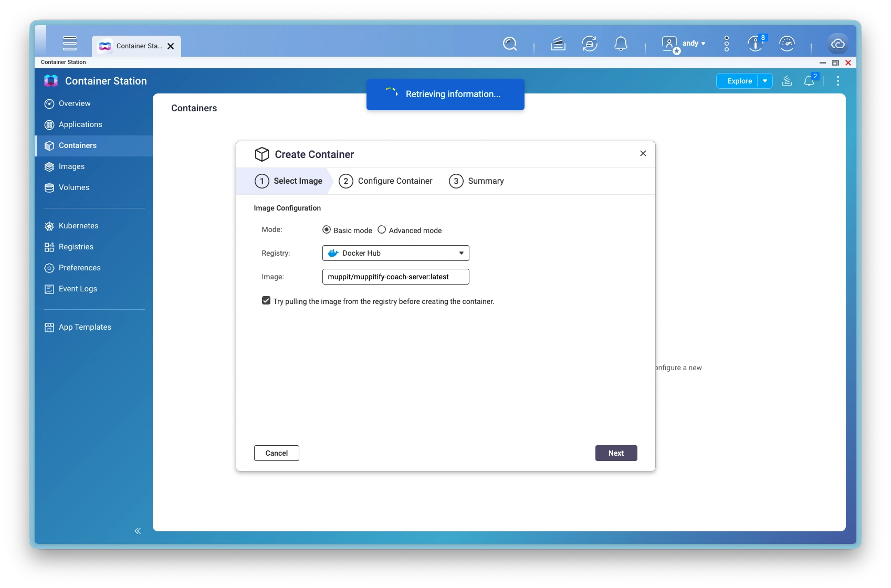Open the system notifications bell icon
This screenshot has width=891, height=588.
(621, 44)
